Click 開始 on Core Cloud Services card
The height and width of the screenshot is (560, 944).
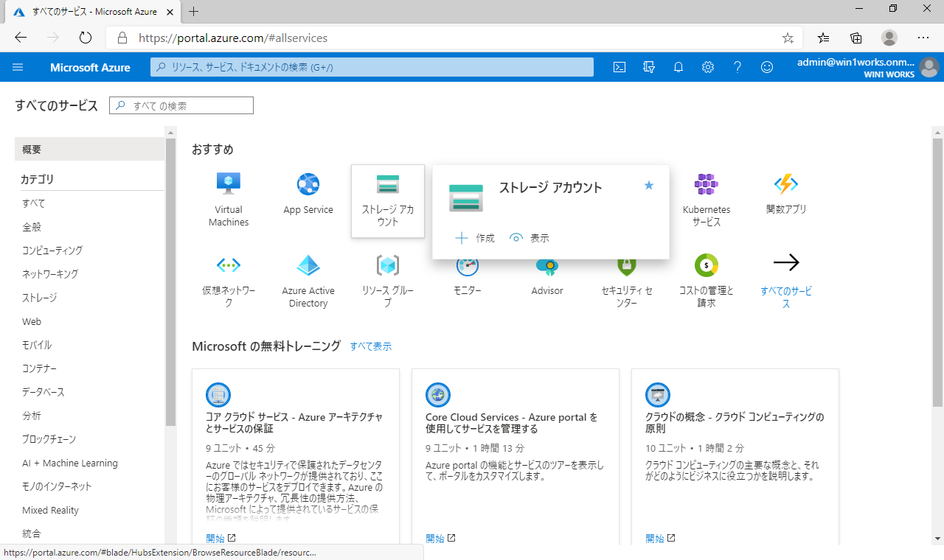[x=440, y=539]
